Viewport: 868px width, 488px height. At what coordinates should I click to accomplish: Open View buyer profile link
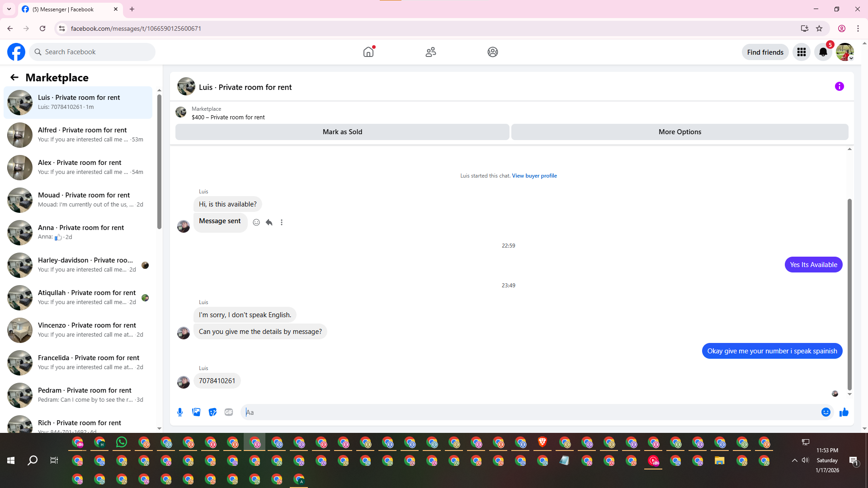click(x=534, y=176)
